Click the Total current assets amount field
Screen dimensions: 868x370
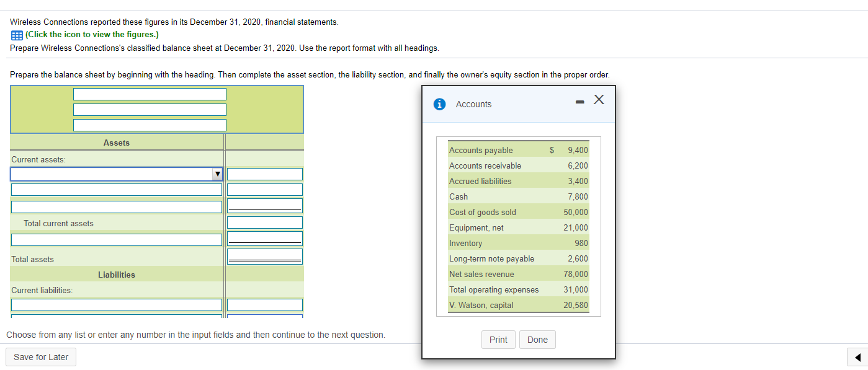pos(265,222)
